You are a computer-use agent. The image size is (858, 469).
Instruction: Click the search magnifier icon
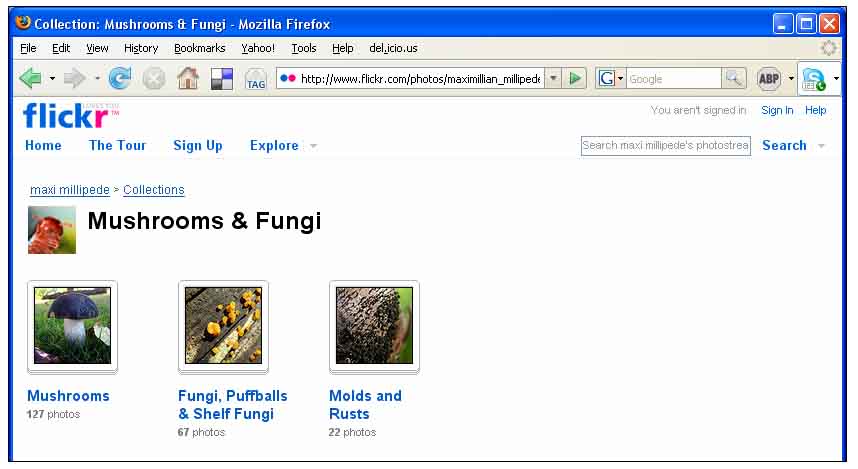point(734,78)
